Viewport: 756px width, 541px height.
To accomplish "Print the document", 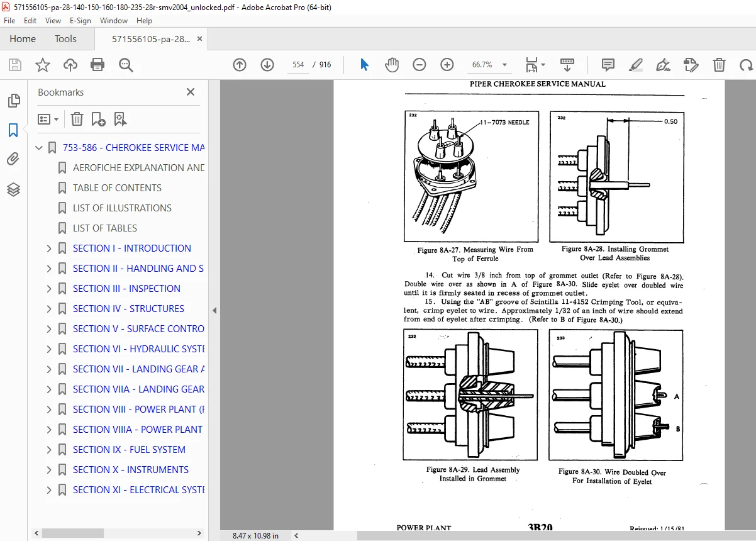I will [x=97, y=65].
